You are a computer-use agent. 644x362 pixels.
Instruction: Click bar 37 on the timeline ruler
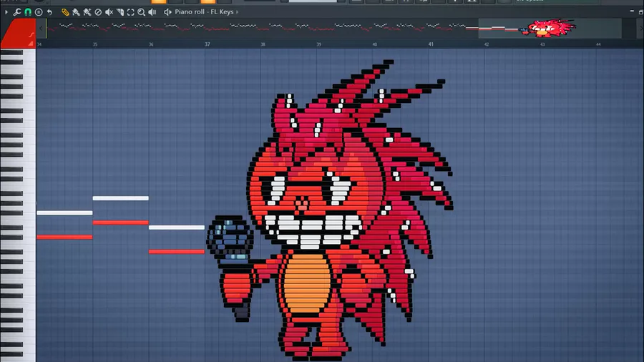point(208,44)
